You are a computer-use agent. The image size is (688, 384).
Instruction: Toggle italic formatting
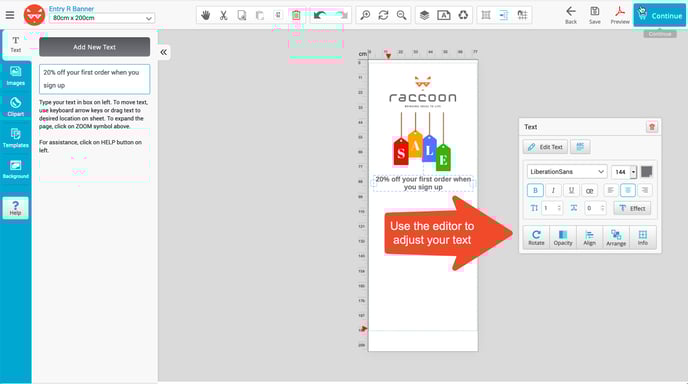tap(553, 190)
